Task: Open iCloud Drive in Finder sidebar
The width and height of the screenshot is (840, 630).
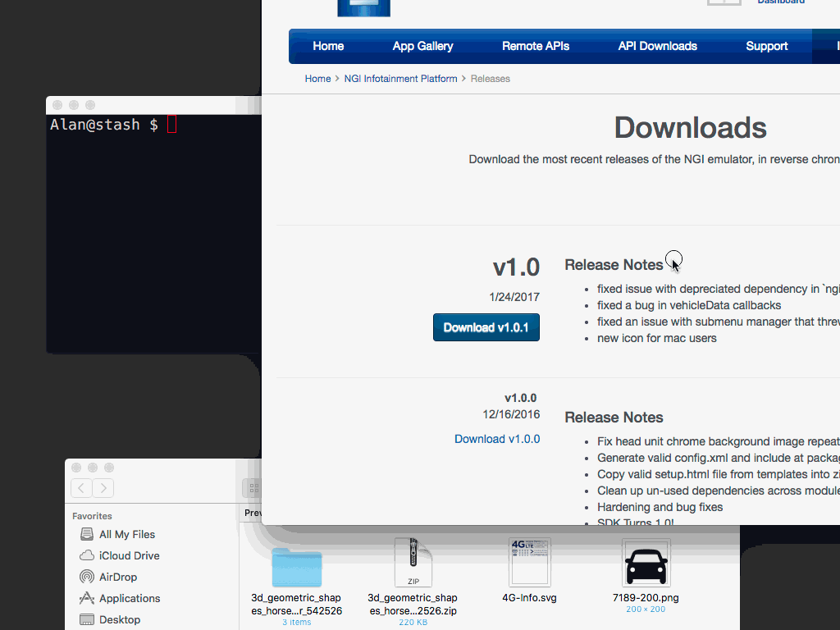Action: click(x=120, y=555)
